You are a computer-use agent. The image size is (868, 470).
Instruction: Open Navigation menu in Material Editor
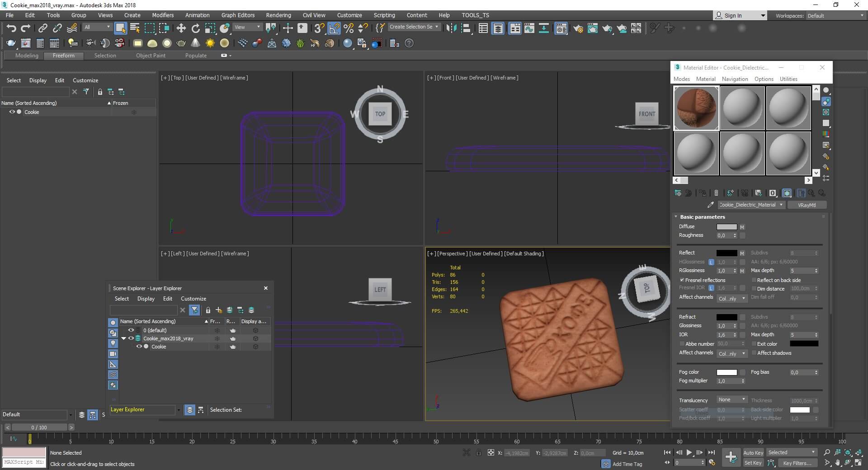click(x=735, y=79)
